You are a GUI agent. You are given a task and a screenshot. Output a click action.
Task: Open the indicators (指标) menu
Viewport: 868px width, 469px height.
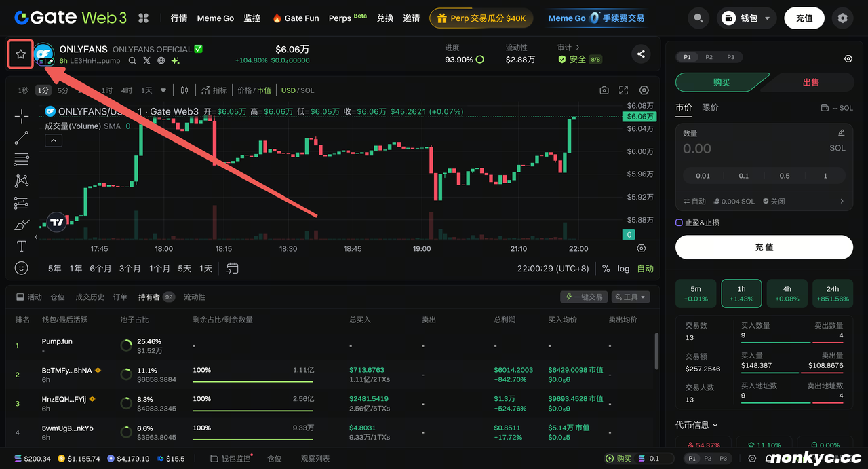pyautogui.click(x=214, y=90)
